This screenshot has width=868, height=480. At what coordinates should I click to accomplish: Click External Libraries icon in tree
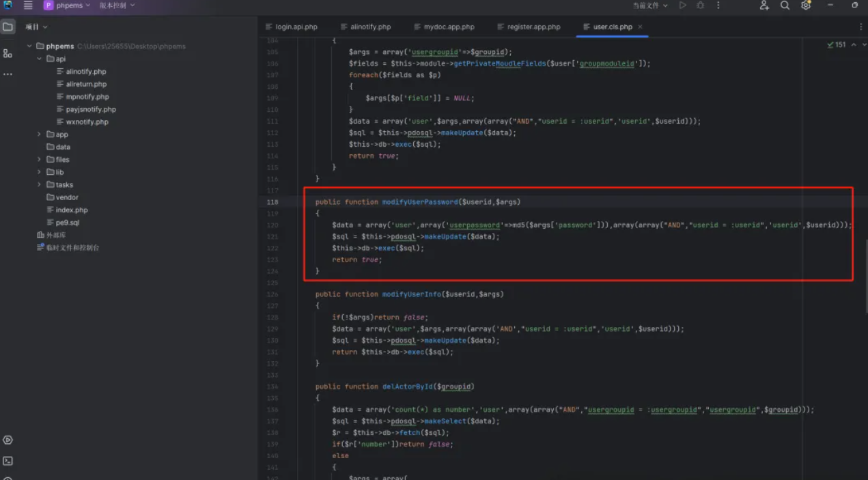(x=40, y=235)
